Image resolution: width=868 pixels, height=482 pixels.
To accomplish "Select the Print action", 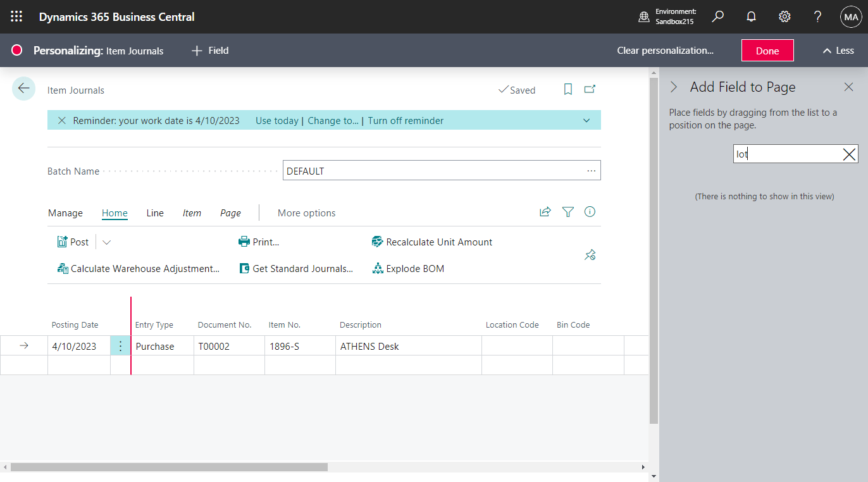I will 263,242.
